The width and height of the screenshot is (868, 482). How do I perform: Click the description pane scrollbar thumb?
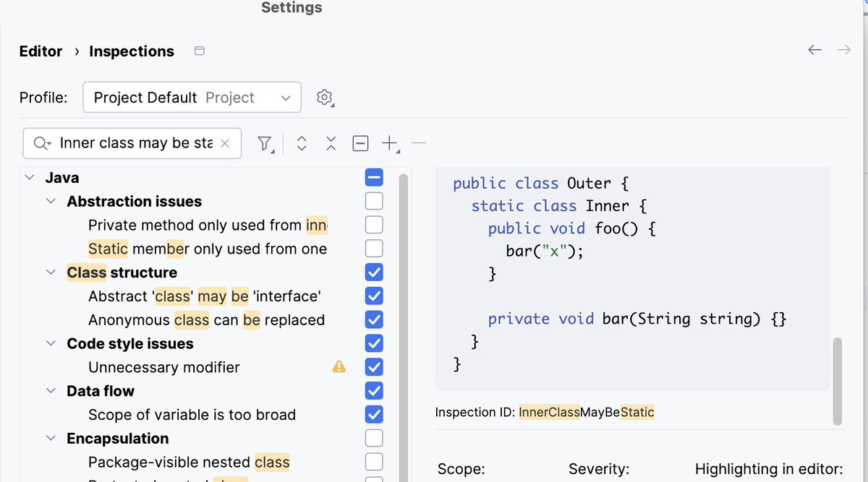point(838,381)
